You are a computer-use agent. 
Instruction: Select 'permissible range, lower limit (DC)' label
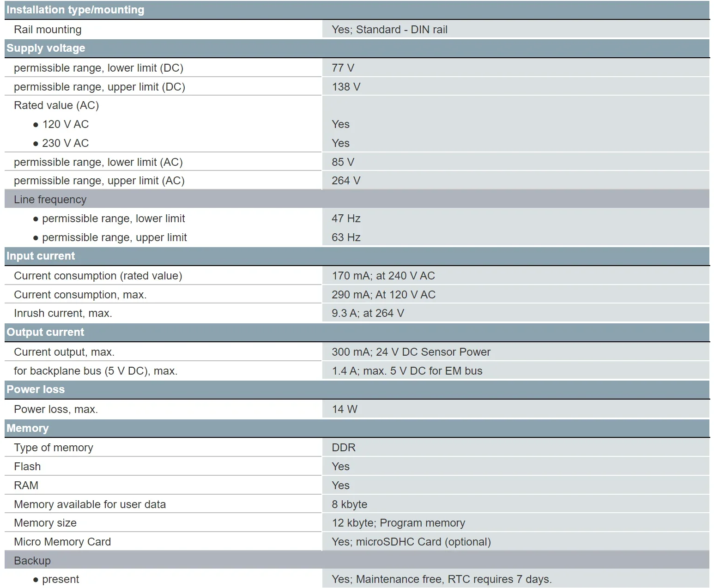coord(98,68)
